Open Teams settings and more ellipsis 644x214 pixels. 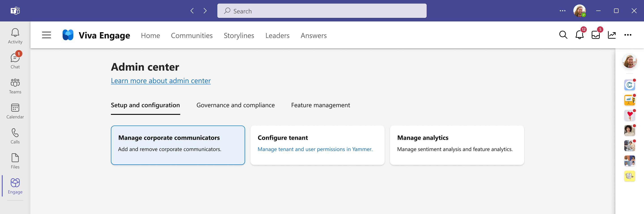click(563, 11)
